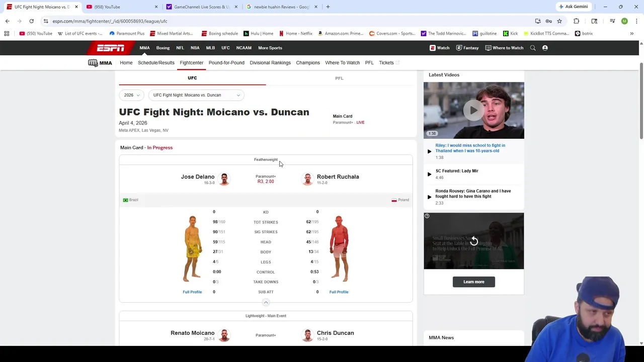Open Paramount Plus bookmark

click(127, 34)
